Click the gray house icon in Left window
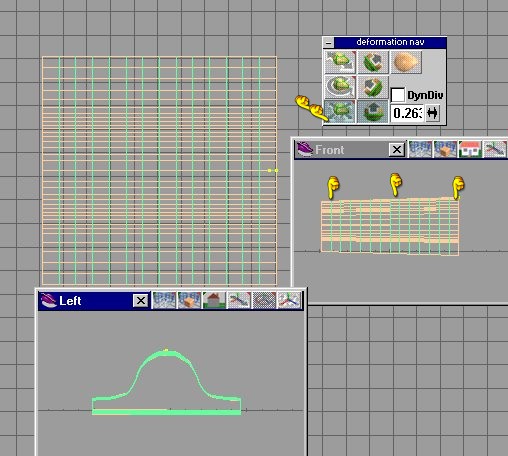 214,300
